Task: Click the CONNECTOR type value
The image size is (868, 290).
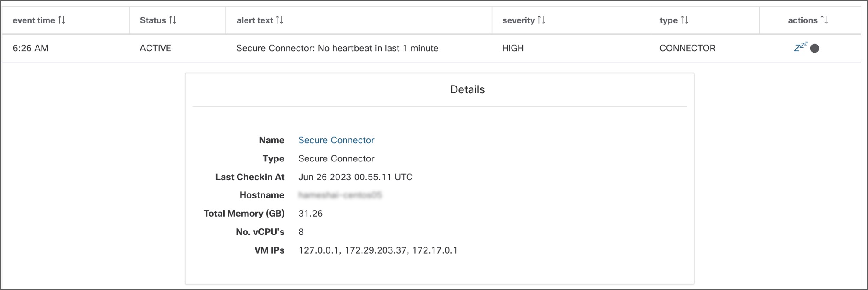Action: point(687,48)
